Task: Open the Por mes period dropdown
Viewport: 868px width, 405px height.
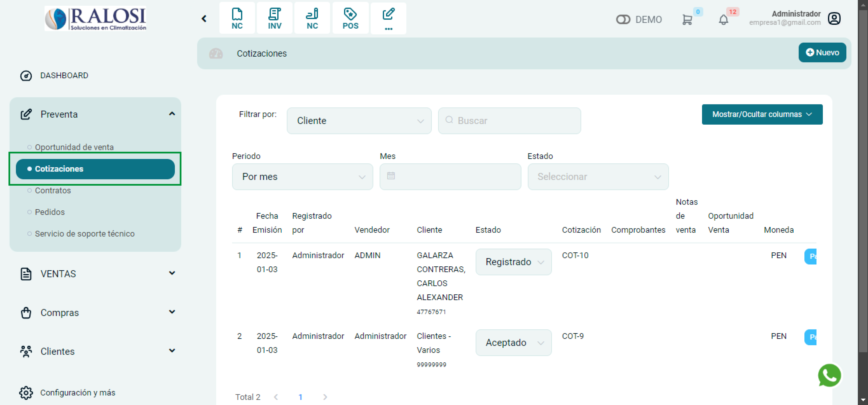Action: (302, 177)
